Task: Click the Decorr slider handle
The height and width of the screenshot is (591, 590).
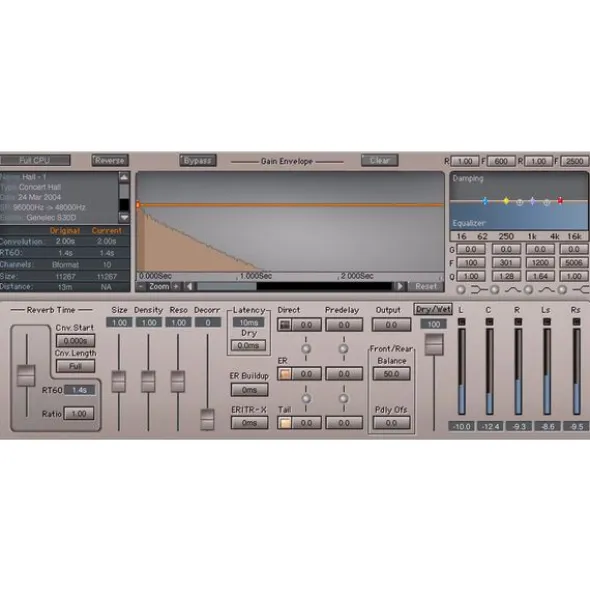Action: click(207, 419)
